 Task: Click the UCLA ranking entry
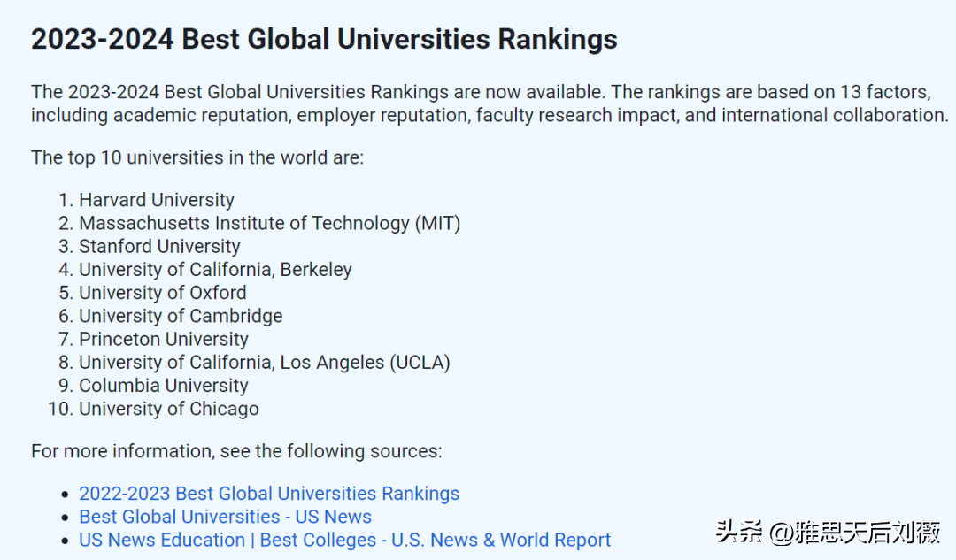click(x=265, y=362)
